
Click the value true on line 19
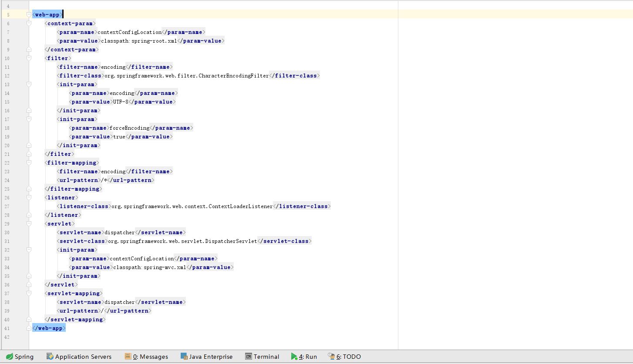(x=119, y=137)
